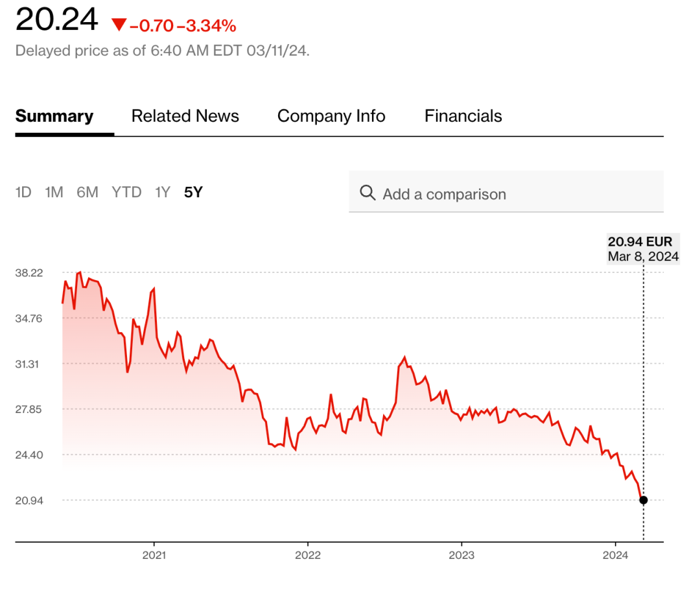Click the magnifying glass search icon

tap(367, 193)
